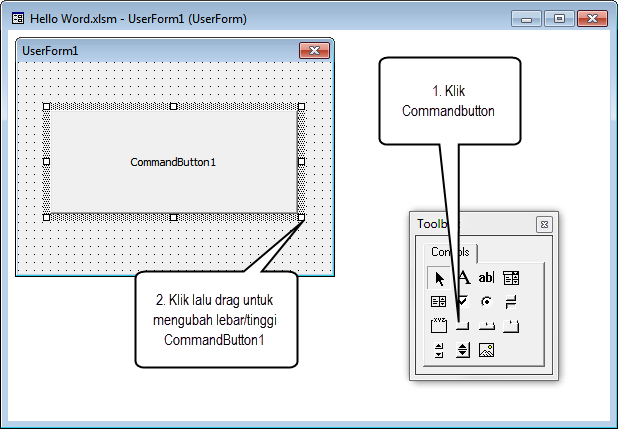Select the MultiPage control tool
The width and height of the screenshot is (618, 429).
tap(511, 325)
